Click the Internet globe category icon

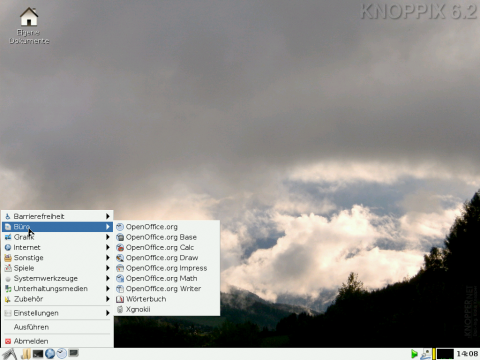pos(8,247)
